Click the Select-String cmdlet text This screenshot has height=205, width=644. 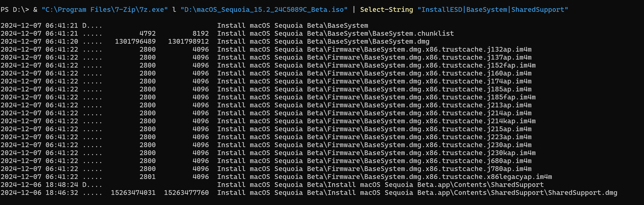(x=386, y=9)
